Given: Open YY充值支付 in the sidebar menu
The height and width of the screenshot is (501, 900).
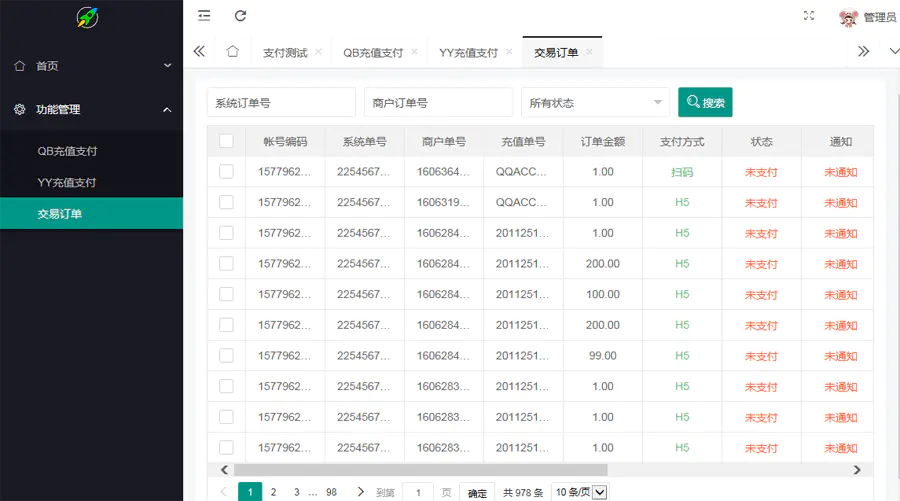Looking at the screenshot, I should 67,183.
